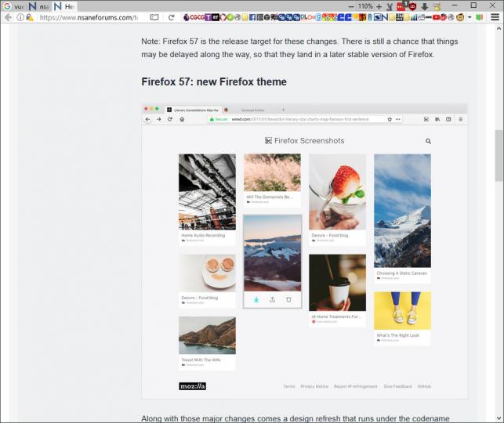The image size is (504, 423).
Task: Go back using the browser back arrow
Action: tap(9, 17)
